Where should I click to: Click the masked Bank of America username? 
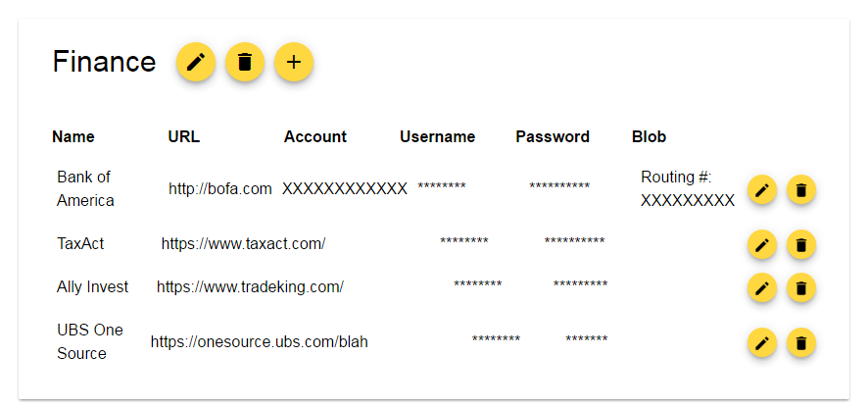click(442, 186)
